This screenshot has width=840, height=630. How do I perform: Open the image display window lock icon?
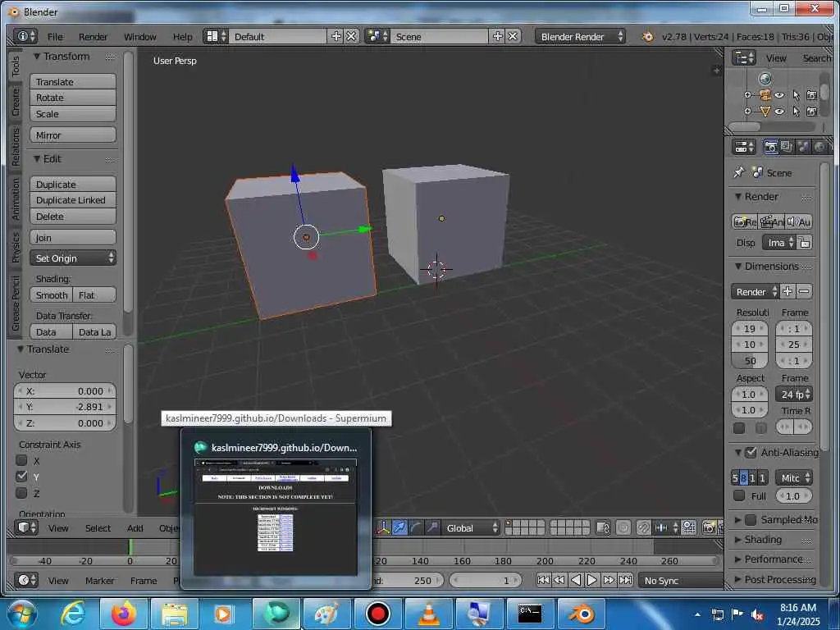point(804,243)
